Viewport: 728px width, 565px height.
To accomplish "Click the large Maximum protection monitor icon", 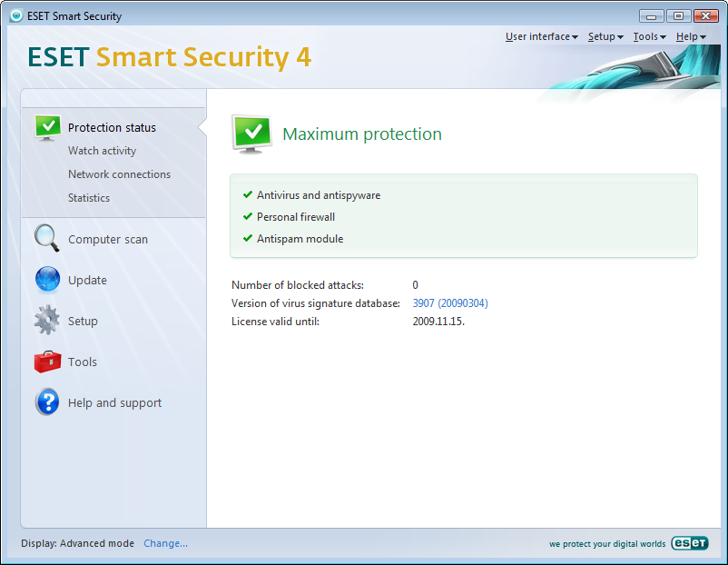I will (251, 134).
